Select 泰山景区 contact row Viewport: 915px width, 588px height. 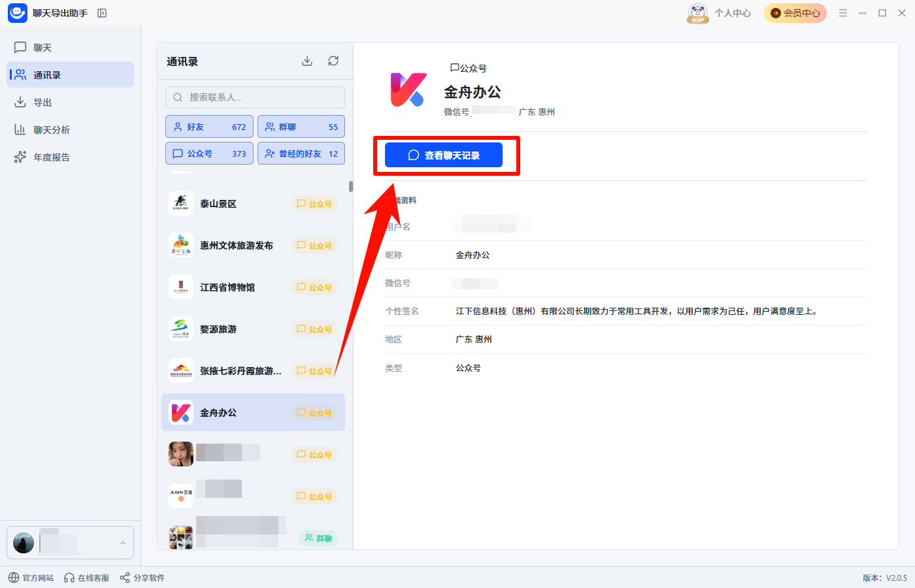(x=253, y=204)
